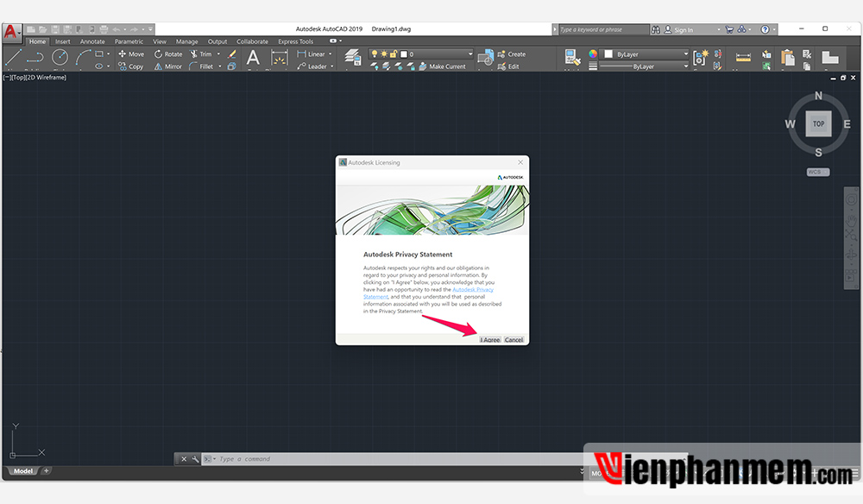Expand the ByLayer color dropdown
The width and height of the screenshot is (863, 504).
[686, 54]
